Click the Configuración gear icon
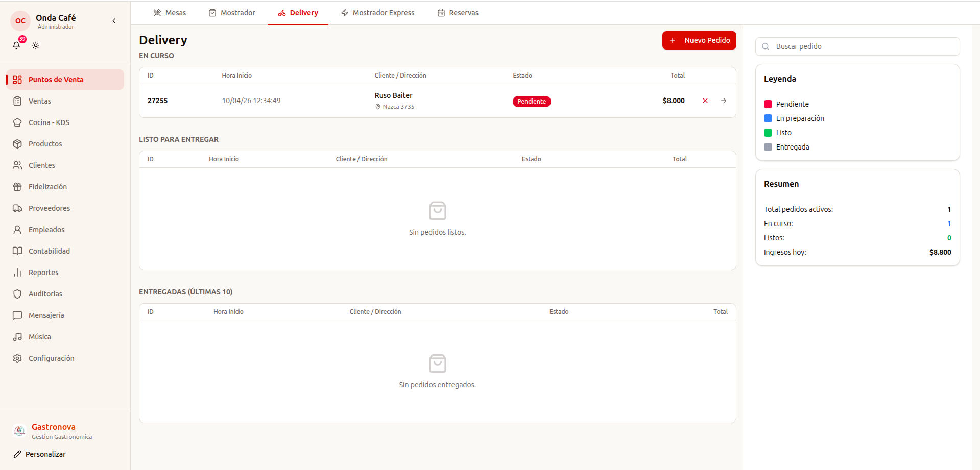Viewport: 980px width, 470px height. [x=17, y=358]
